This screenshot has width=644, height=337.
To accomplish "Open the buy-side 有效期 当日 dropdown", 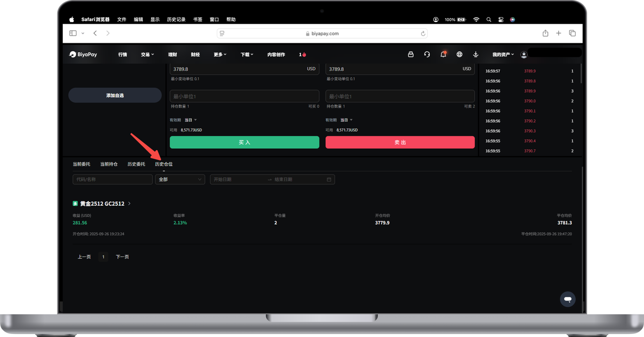I will tap(191, 120).
